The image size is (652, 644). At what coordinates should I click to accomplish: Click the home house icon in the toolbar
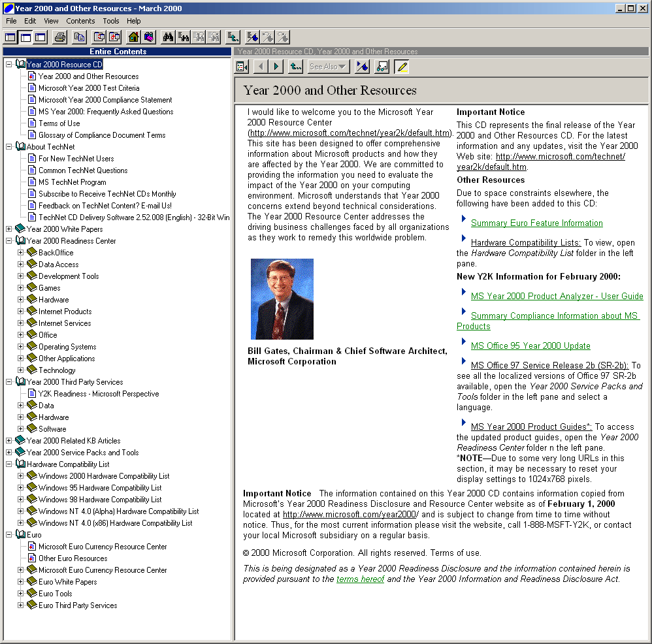click(133, 37)
